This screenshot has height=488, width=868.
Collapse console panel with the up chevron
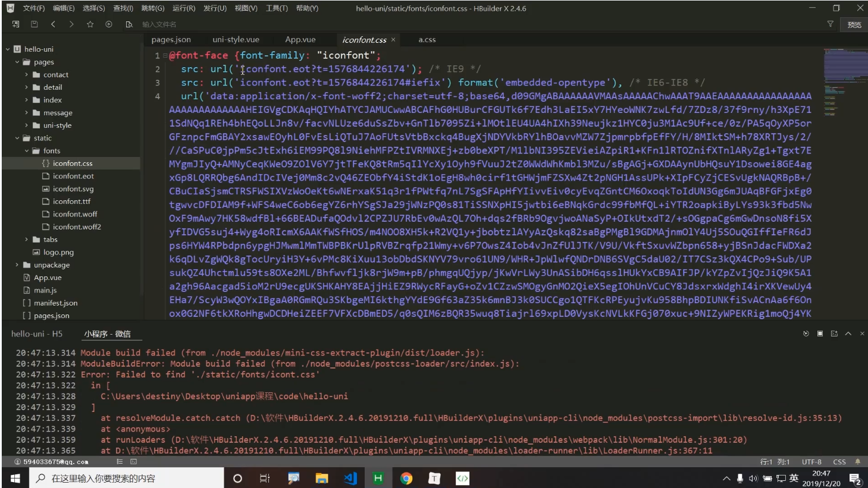tap(848, 334)
